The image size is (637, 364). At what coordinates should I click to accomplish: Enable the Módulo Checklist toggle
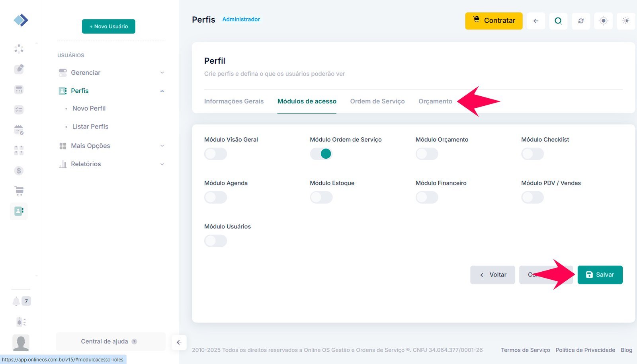pyautogui.click(x=532, y=154)
